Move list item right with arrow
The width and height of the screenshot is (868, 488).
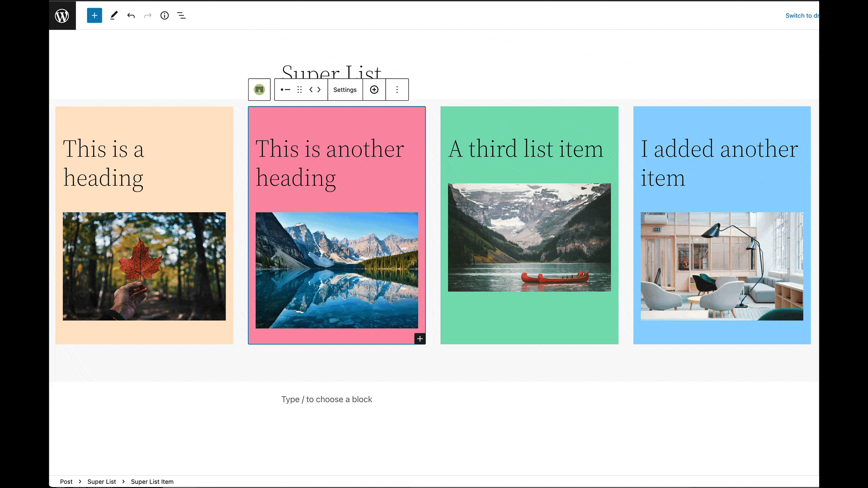[x=319, y=89]
